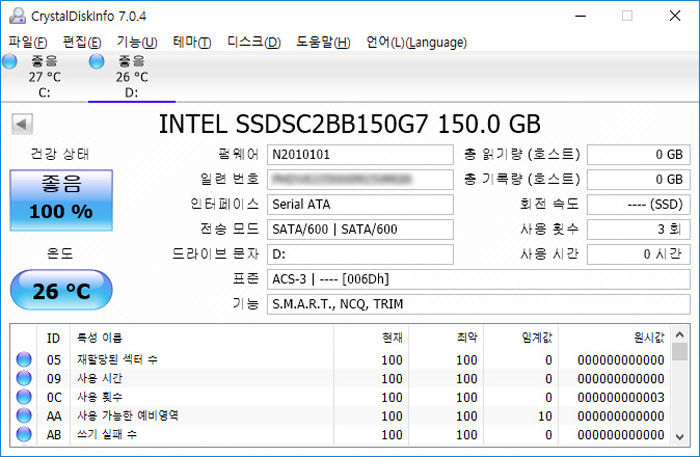
Task: Click the 총 기록량 (호스트) value field
Action: (638, 179)
